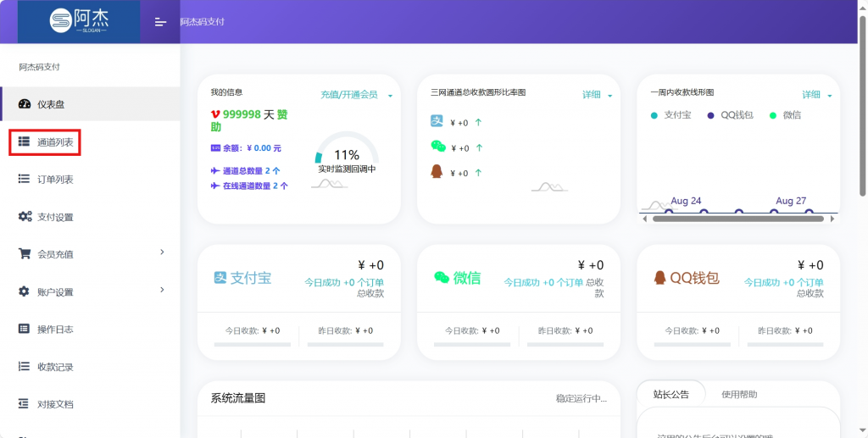Click the up arrow next to QQ ¥+0
This screenshot has width=868, height=438.
tap(478, 173)
